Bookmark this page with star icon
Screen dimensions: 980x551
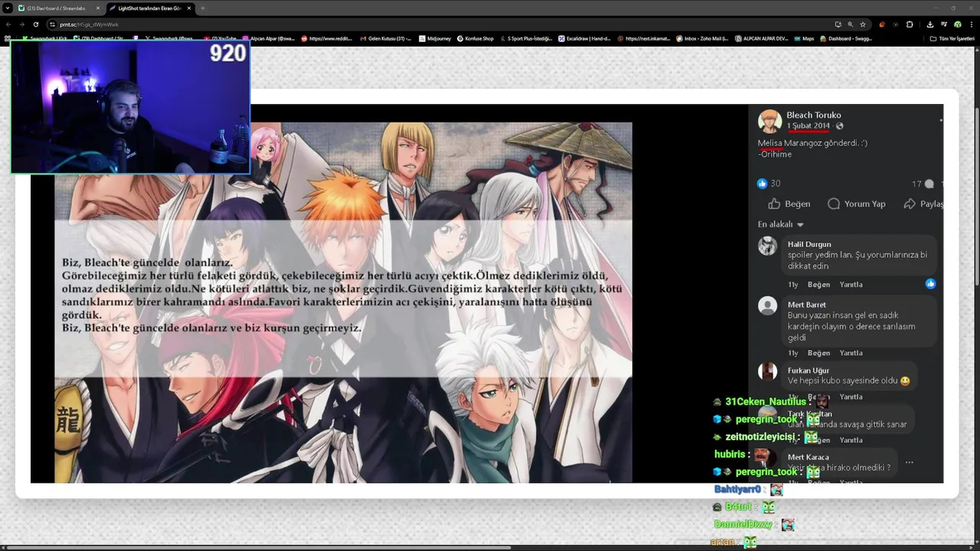pos(863,24)
